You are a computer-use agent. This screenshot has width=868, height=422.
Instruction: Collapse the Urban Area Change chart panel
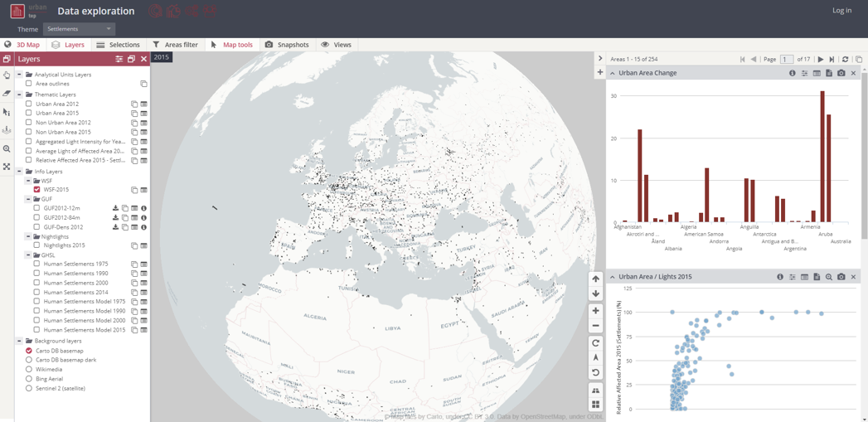click(x=613, y=73)
